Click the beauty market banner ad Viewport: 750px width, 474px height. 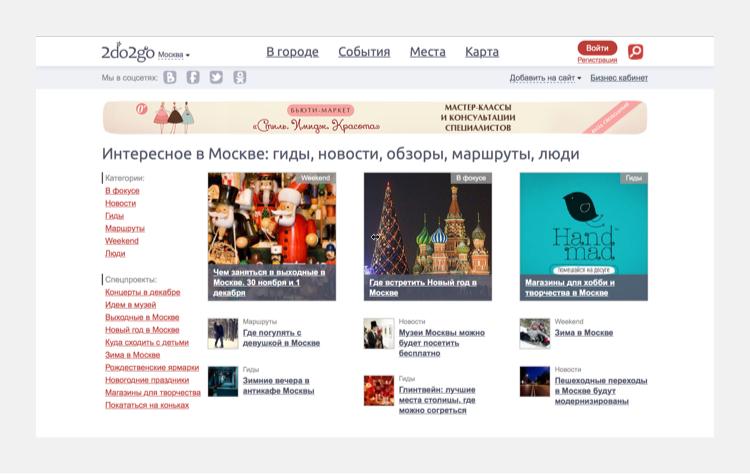coord(375,117)
